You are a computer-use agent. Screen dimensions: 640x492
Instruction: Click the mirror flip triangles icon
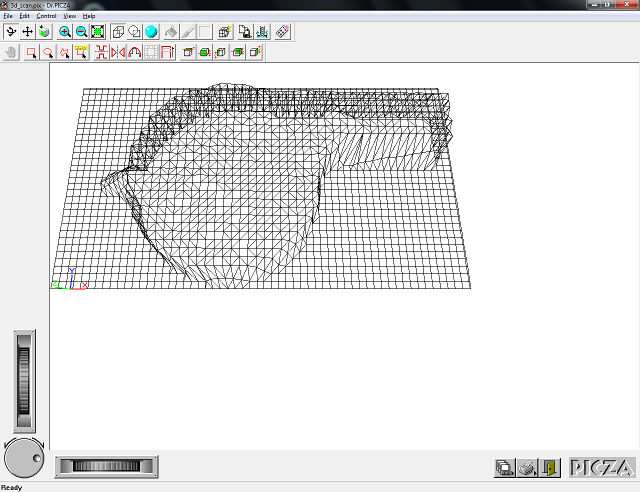click(118, 52)
